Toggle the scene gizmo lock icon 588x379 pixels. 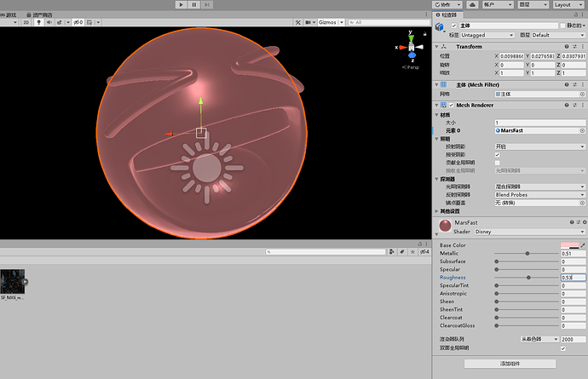coord(425,34)
